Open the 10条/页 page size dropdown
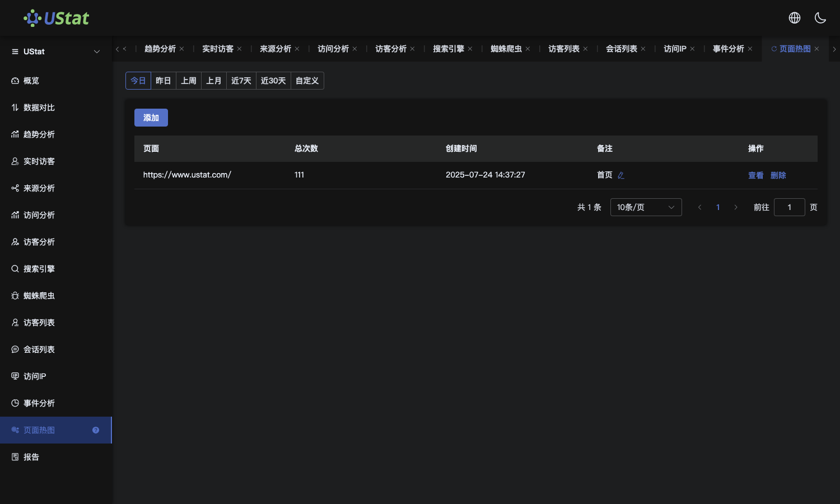This screenshot has width=840, height=504. coord(646,207)
